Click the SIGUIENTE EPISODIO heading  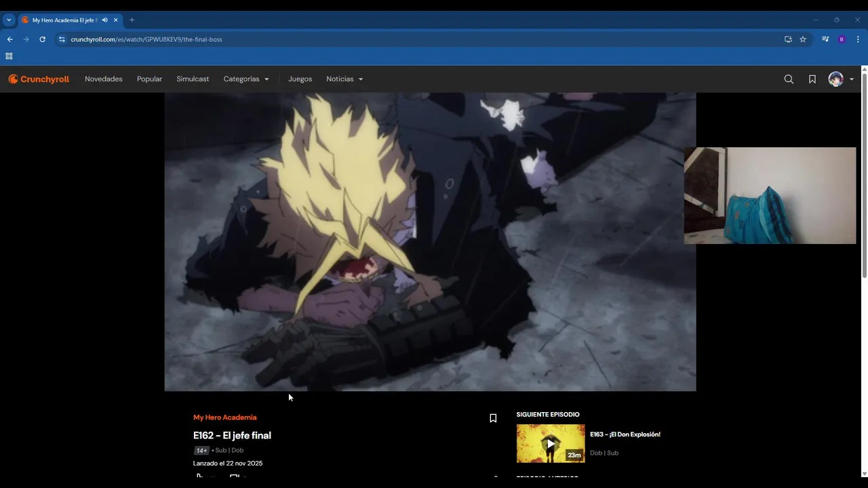(548, 414)
